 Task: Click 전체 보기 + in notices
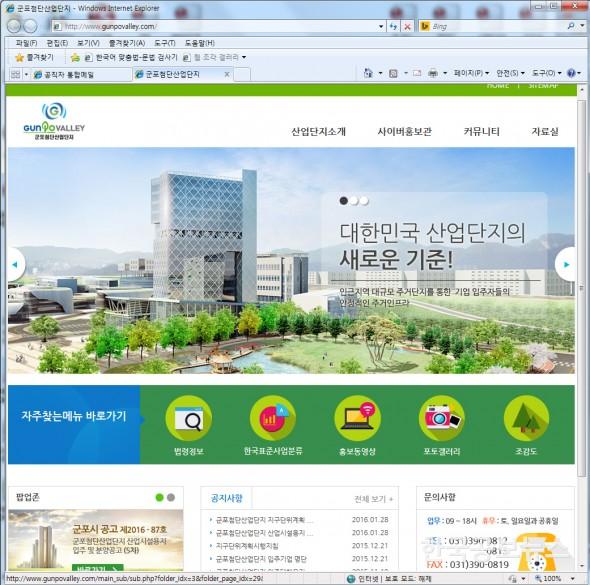pyautogui.click(x=374, y=499)
